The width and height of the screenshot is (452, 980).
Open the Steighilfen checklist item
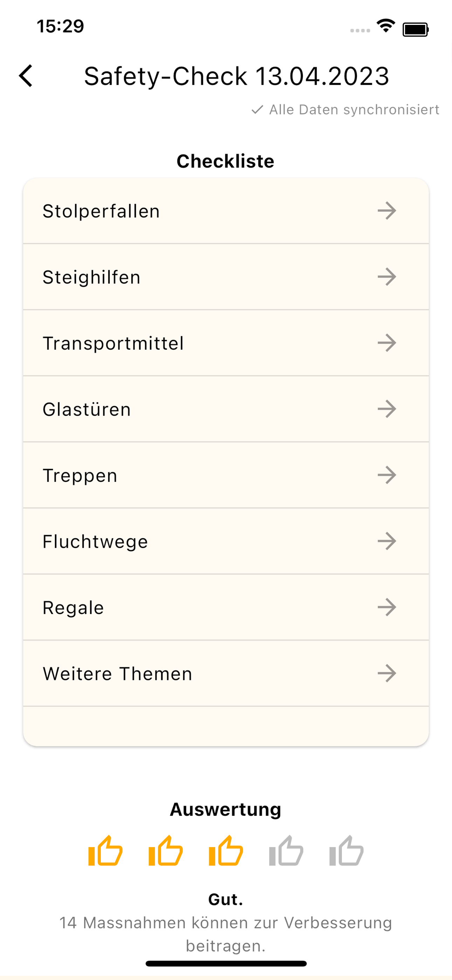point(226,277)
